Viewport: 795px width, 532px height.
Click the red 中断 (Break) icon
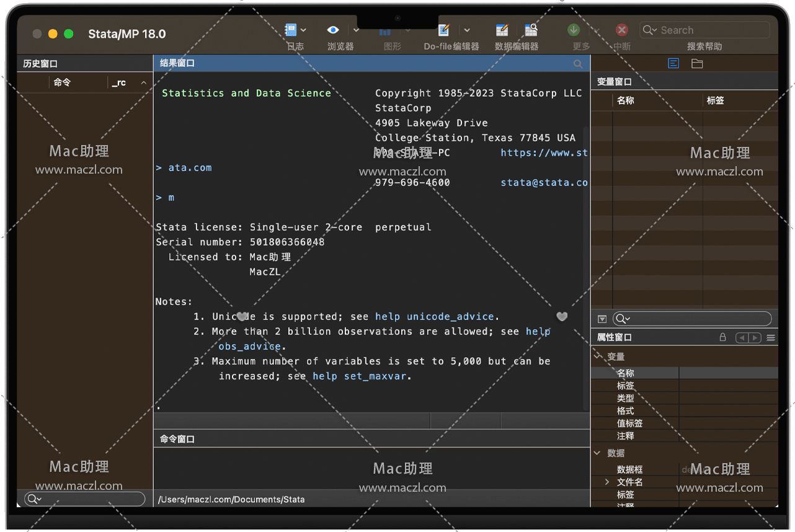[x=621, y=30]
